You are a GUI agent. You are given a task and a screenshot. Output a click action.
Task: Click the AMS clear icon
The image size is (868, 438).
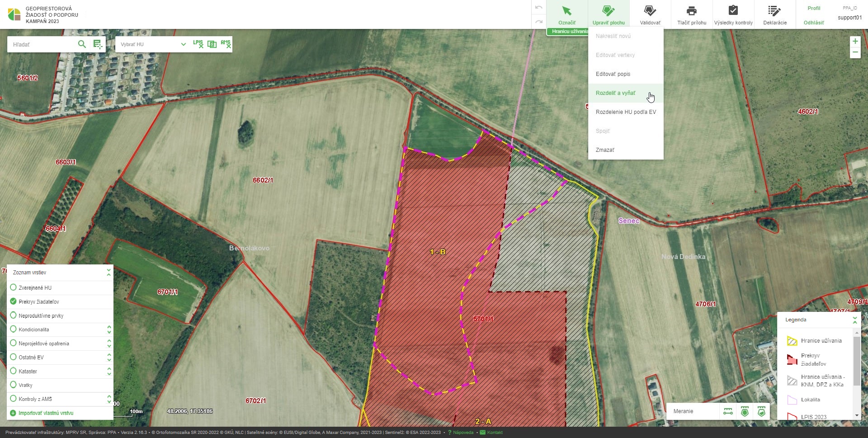coord(226,44)
